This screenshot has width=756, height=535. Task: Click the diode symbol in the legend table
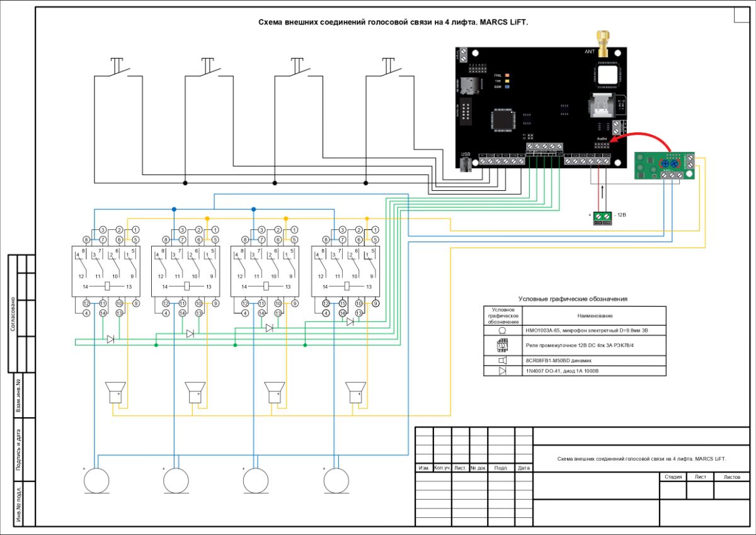[x=502, y=371]
